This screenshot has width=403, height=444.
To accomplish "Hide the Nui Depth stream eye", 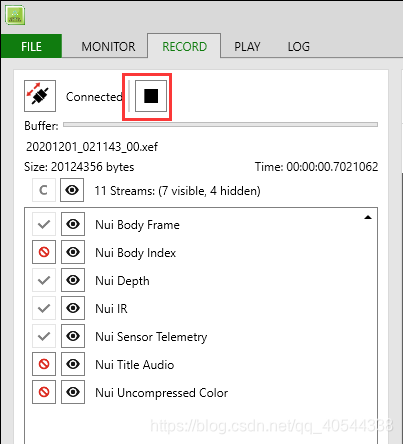I will point(73,280).
